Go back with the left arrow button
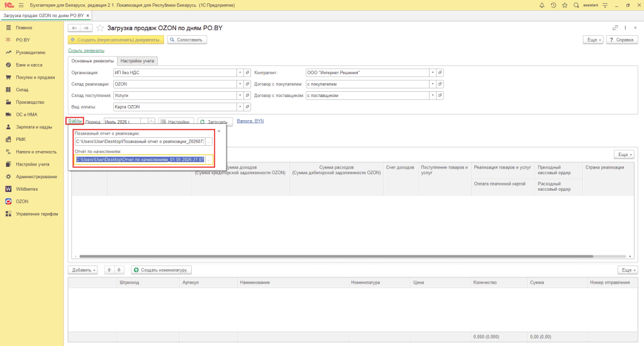Viewport: 644px width, 346px height. [x=74, y=28]
